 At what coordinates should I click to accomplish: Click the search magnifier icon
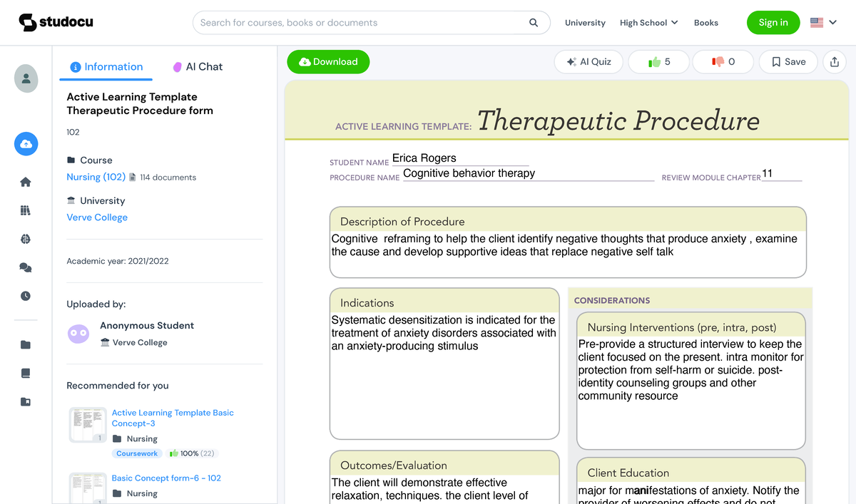tap(533, 22)
